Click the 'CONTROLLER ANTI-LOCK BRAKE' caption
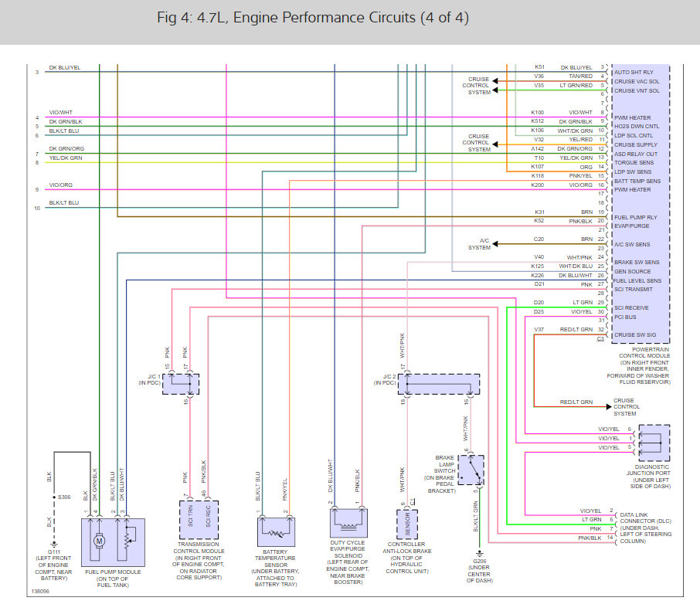This screenshot has height=611, width=700. (x=406, y=548)
